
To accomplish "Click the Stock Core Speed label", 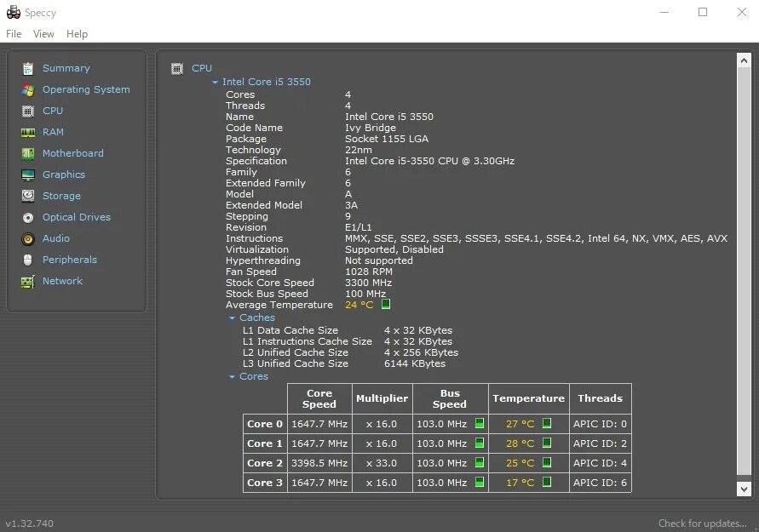I will [270, 283].
